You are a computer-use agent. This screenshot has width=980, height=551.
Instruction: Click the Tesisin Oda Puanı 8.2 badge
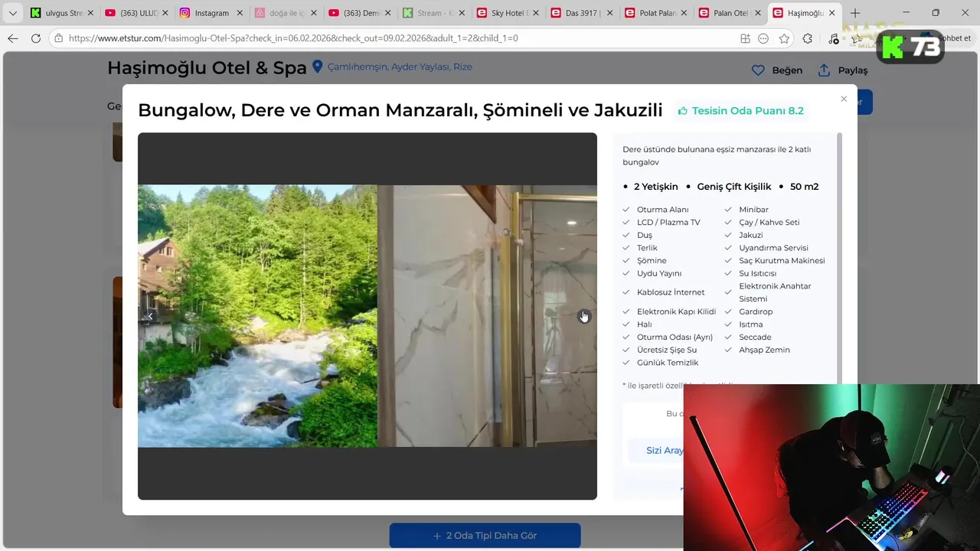(x=740, y=111)
